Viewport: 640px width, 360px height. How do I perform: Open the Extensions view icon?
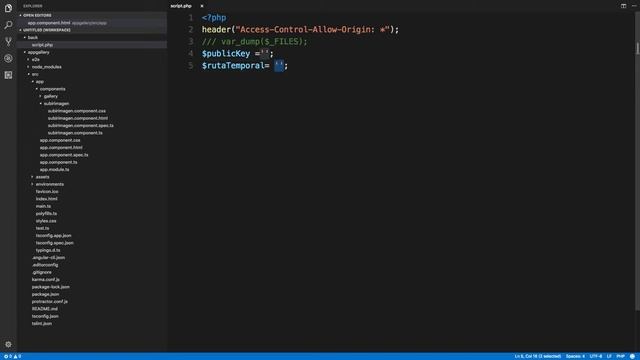[8, 75]
